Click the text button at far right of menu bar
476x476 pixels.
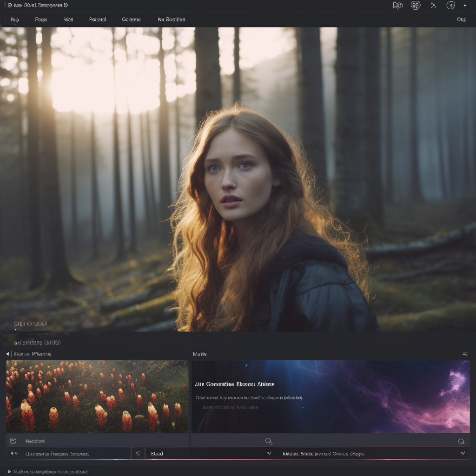point(461,20)
